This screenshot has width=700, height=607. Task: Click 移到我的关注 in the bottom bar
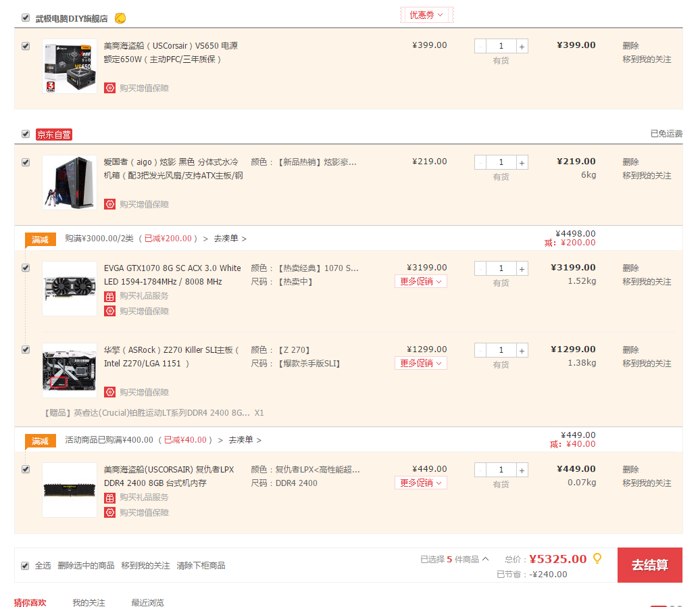[145, 566]
